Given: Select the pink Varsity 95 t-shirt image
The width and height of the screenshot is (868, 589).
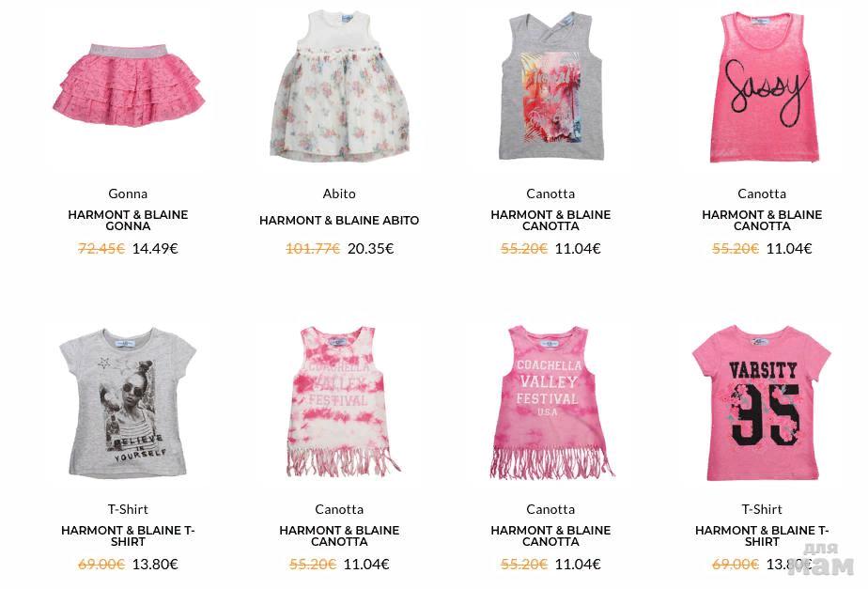Looking at the screenshot, I should coord(762,403).
